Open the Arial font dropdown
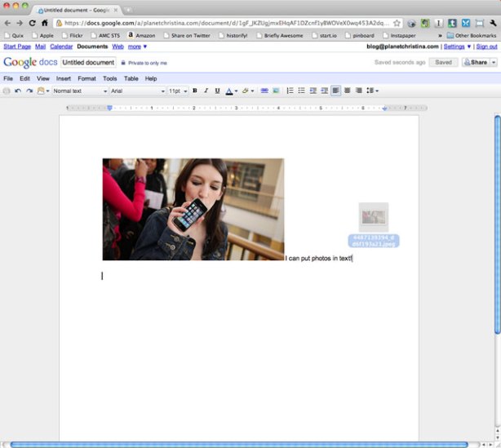501x448 pixels. (137, 91)
